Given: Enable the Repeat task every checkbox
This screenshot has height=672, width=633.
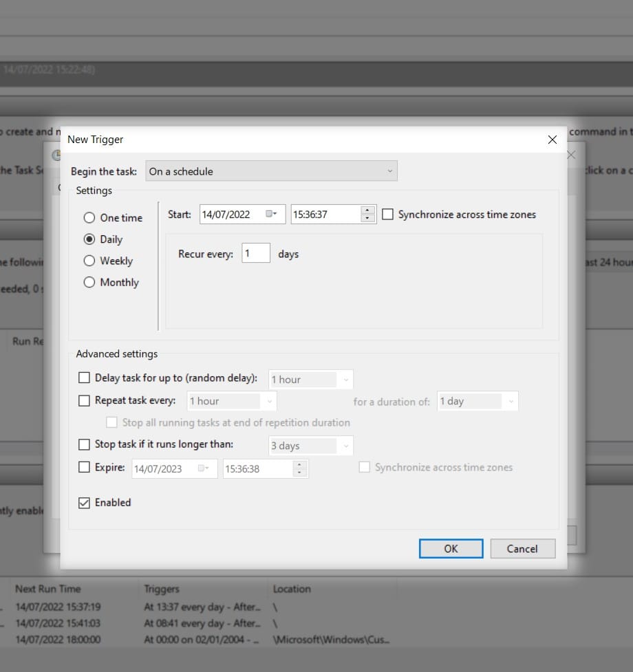Looking at the screenshot, I should [x=84, y=401].
